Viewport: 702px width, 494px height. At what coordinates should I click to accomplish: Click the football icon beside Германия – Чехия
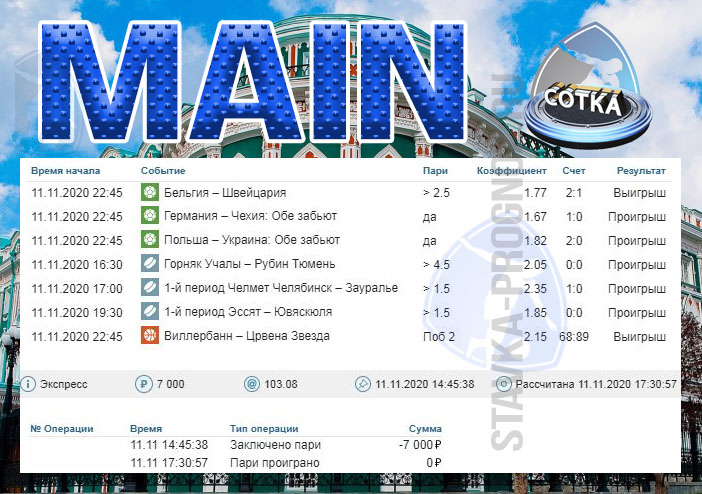tap(150, 215)
